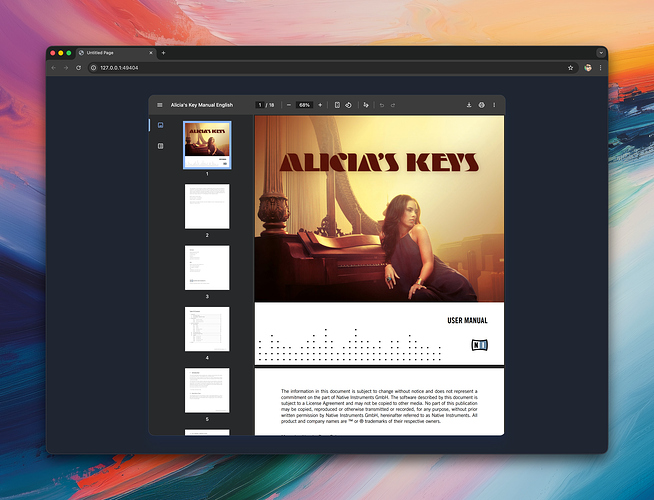The height and width of the screenshot is (500, 654).
Task: Click the fit to page icon
Action: [x=337, y=105]
